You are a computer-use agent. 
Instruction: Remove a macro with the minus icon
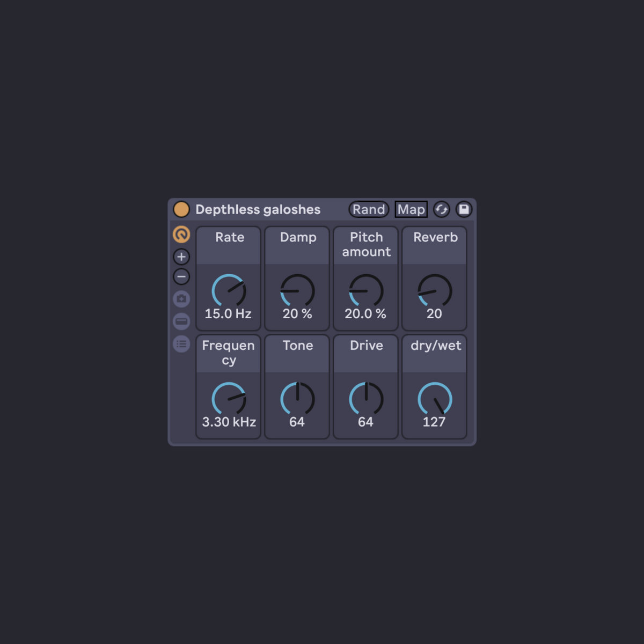pos(181,277)
